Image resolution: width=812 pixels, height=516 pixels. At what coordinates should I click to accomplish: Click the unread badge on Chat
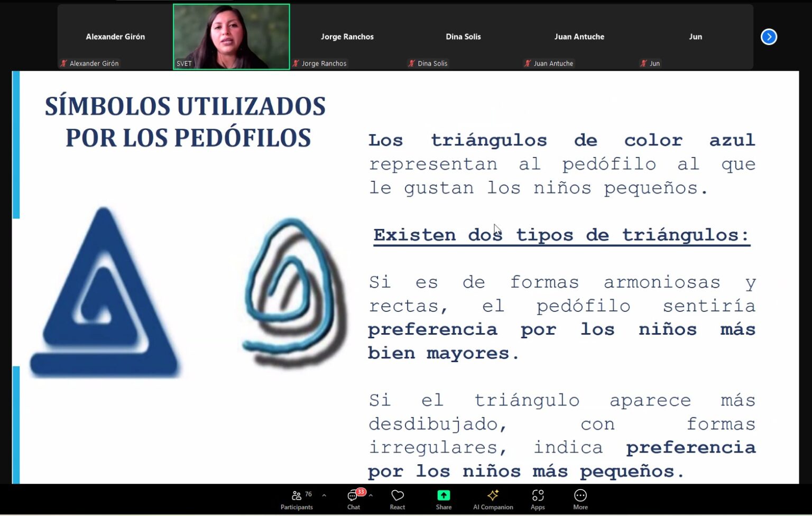coord(361,492)
